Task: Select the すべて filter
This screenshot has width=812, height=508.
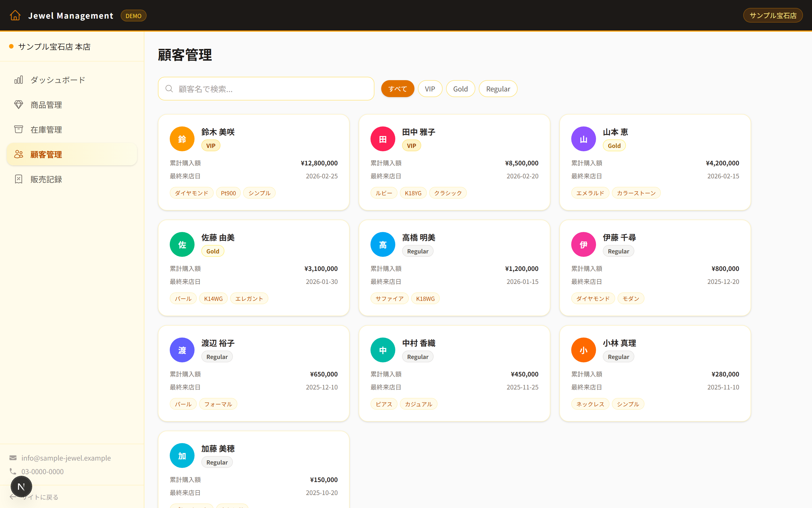Action: (398, 89)
